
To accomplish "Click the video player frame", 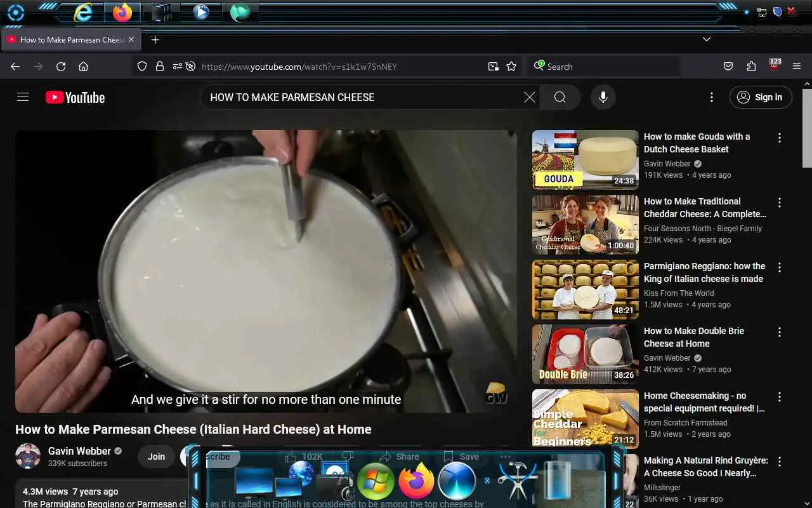I will 266,271.
